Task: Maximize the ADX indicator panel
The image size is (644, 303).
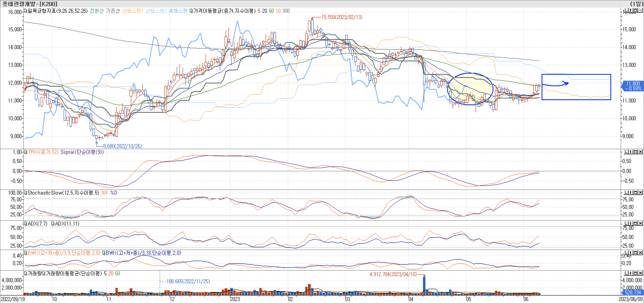Action: click(636, 223)
